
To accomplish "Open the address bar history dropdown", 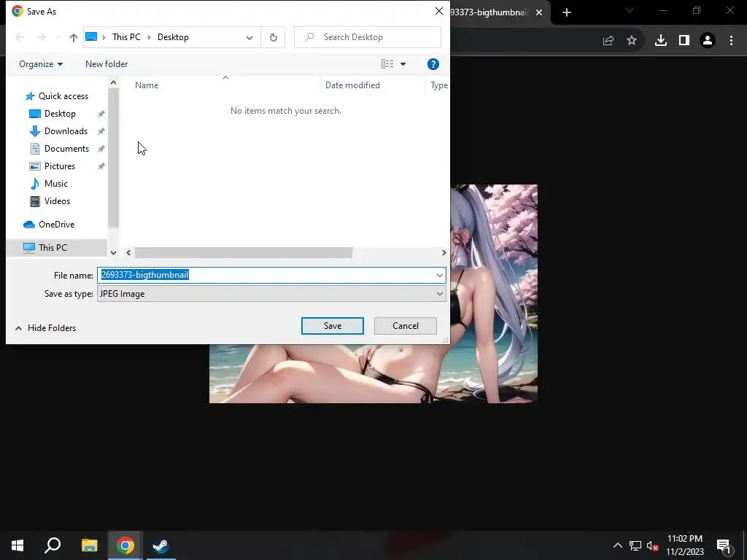I will 249,38.
